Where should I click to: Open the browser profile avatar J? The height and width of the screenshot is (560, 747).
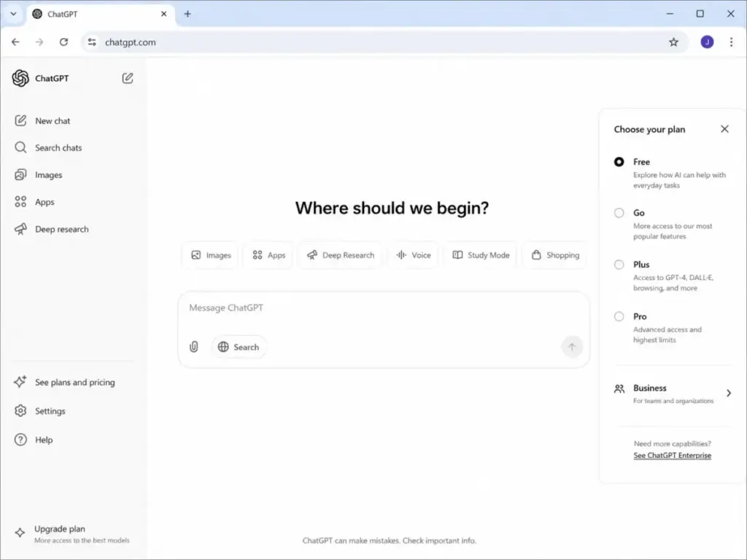pos(707,42)
